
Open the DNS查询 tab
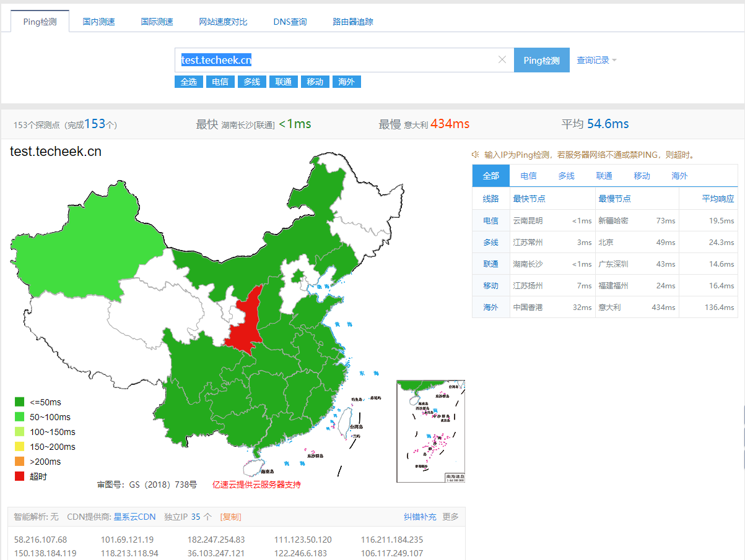(290, 22)
